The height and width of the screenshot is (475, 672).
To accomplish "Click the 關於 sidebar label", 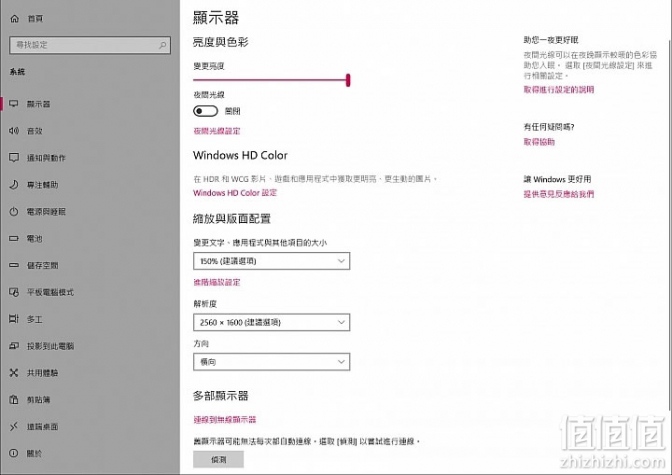I will coord(34,453).
